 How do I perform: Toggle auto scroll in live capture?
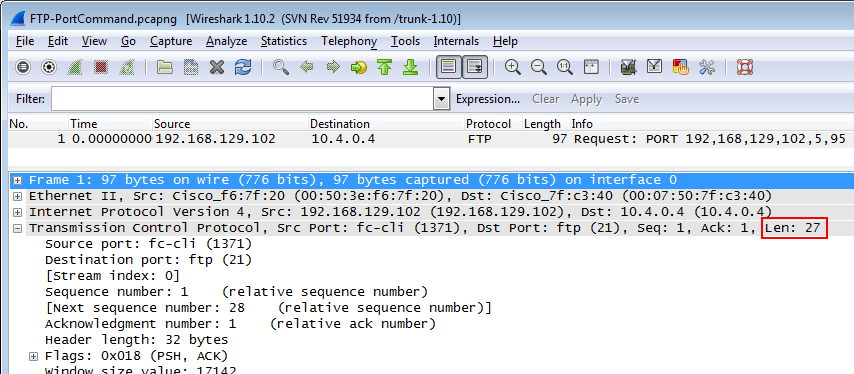click(x=475, y=68)
